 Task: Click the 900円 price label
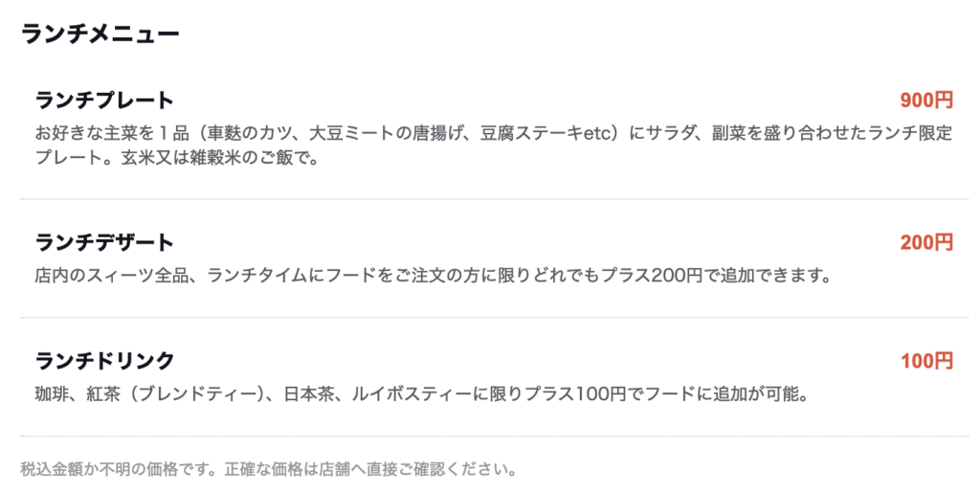click(x=926, y=100)
